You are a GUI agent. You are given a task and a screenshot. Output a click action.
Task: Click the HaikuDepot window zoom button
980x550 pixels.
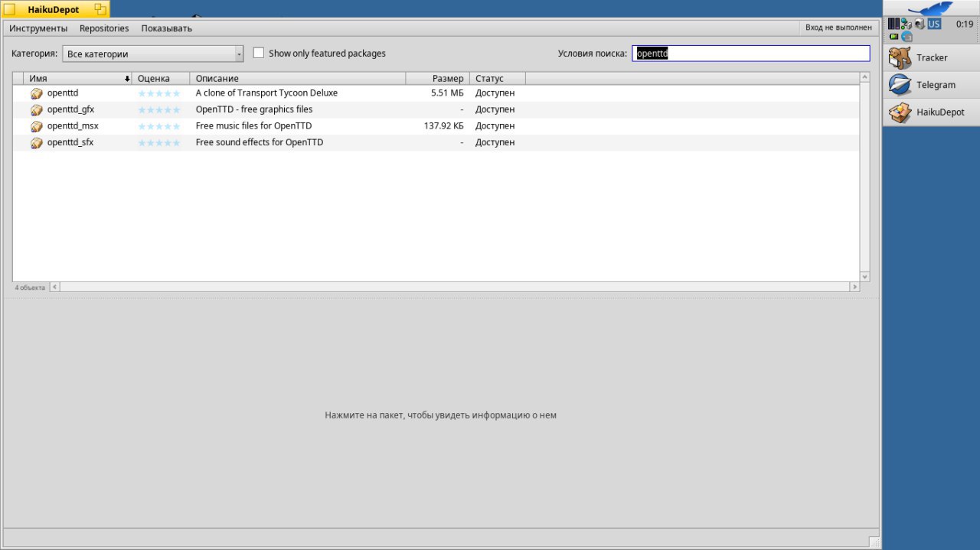point(100,10)
